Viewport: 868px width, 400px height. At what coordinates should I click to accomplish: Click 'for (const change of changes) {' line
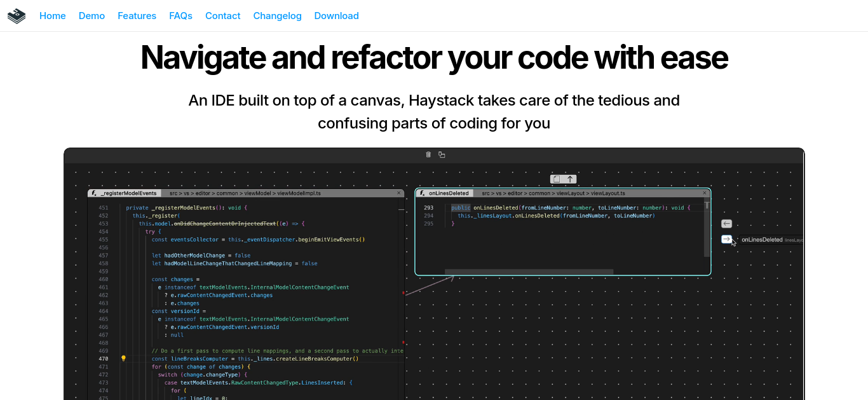coord(201,367)
